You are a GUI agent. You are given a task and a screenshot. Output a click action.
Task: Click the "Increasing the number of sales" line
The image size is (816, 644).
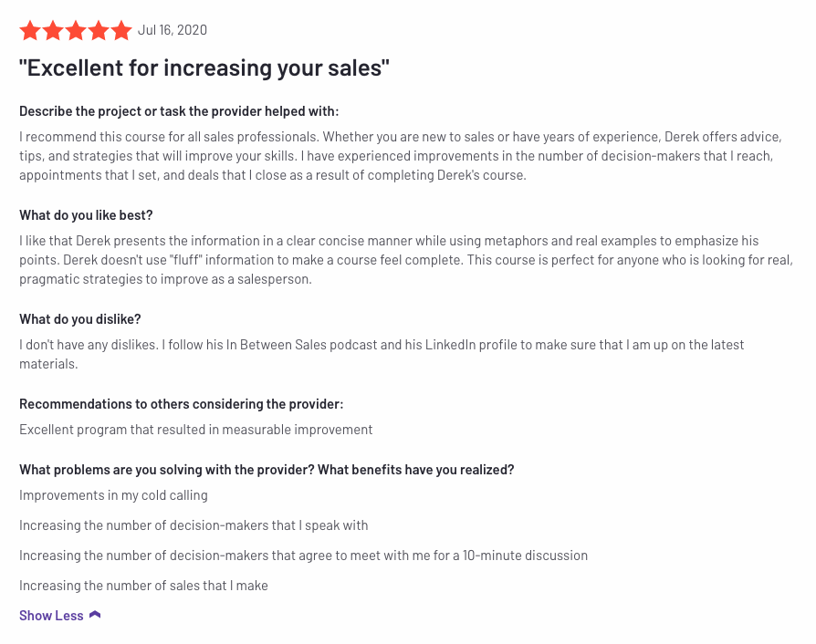[143, 586]
